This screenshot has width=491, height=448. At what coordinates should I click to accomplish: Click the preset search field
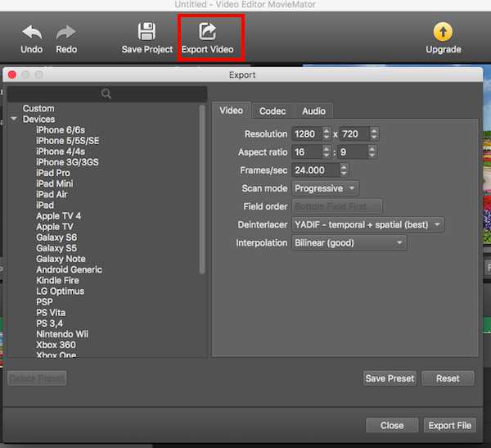click(x=106, y=93)
